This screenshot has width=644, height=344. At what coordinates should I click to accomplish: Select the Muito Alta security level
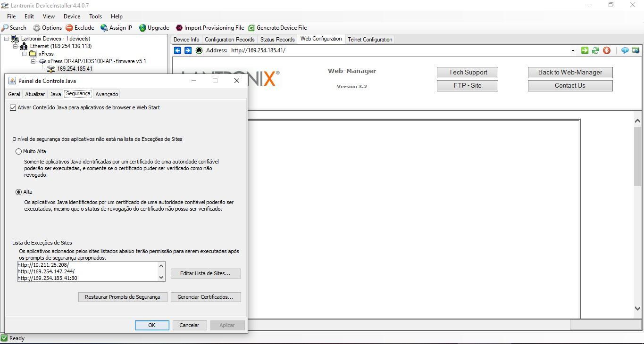[x=18, y=151]
